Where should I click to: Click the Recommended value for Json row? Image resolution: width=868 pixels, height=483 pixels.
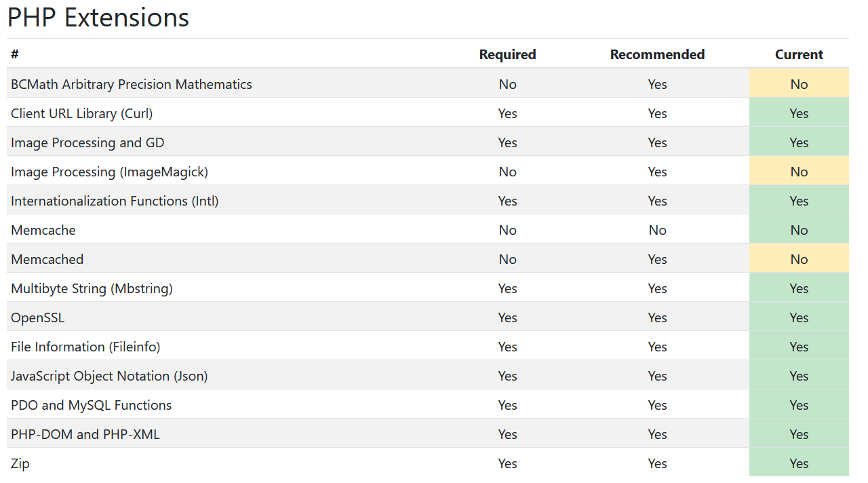coord(657,376)
